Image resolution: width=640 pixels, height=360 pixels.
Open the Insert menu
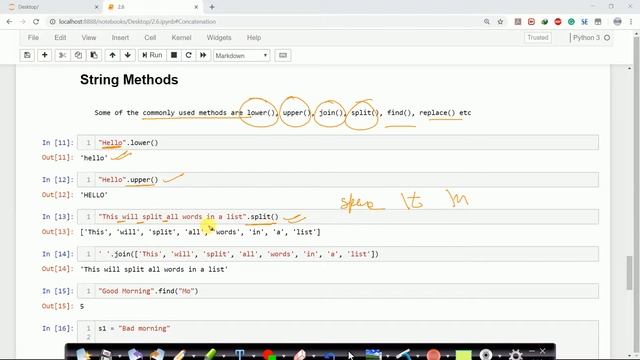click(x=120, y=38)
